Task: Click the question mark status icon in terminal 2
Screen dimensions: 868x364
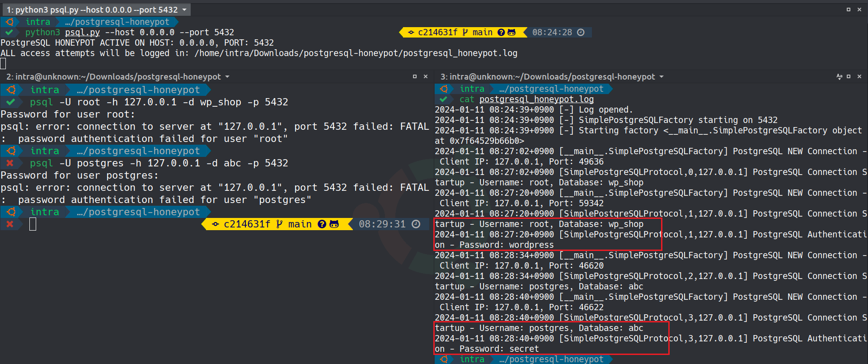Action: pyautogui.click(x=322, y=224)
